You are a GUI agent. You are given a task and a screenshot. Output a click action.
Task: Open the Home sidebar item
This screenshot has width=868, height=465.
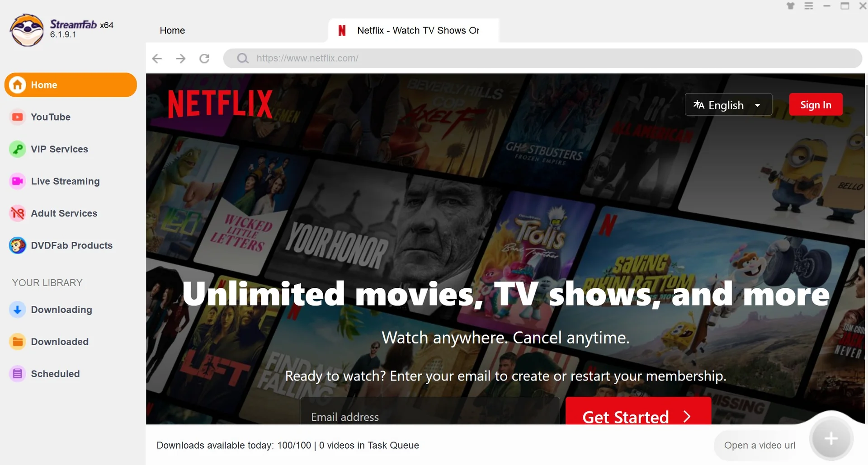[x=71, y=85]
